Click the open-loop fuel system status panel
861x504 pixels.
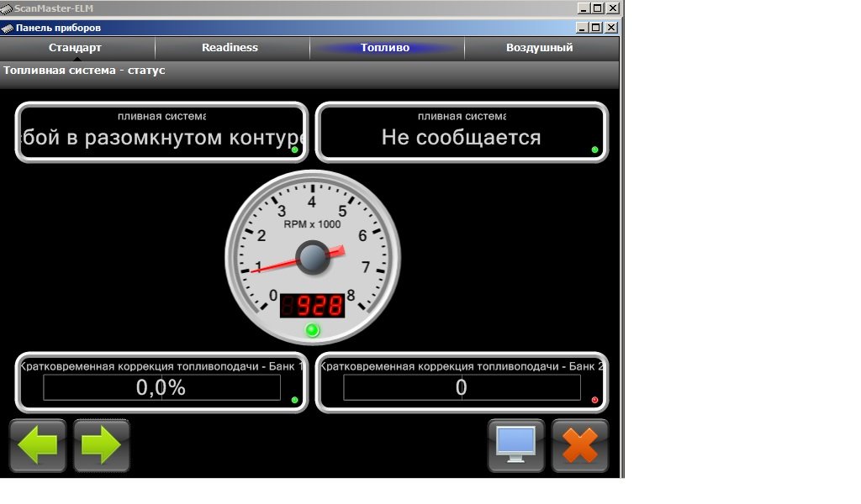coord(161,133)
